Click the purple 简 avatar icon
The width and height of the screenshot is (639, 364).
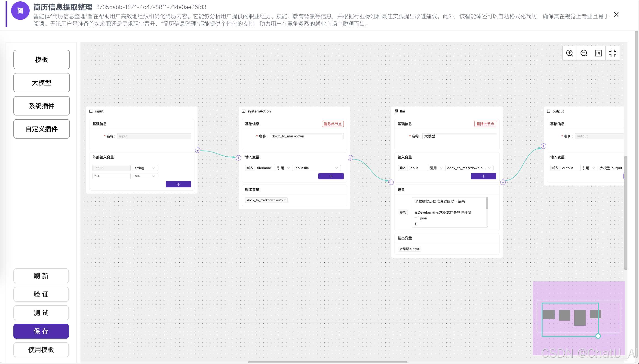pos(20,10)
